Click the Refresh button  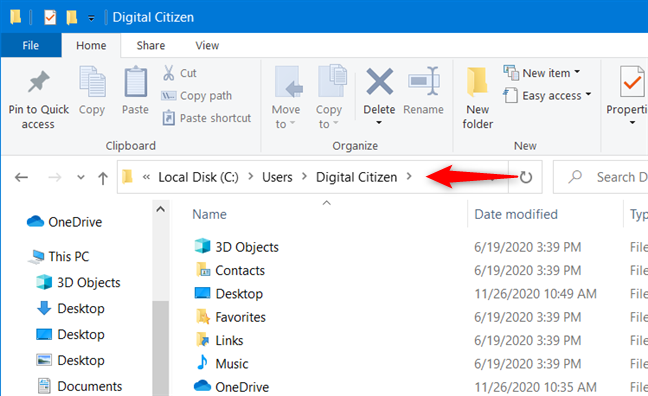(526, 177)
